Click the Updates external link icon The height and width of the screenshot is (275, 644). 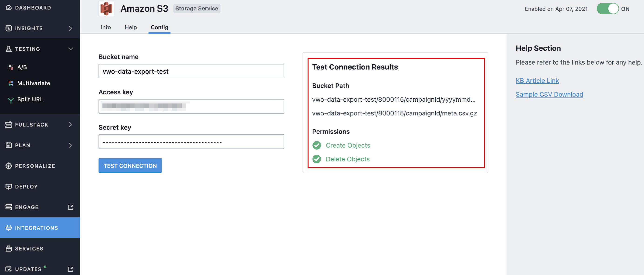(71, 269)
